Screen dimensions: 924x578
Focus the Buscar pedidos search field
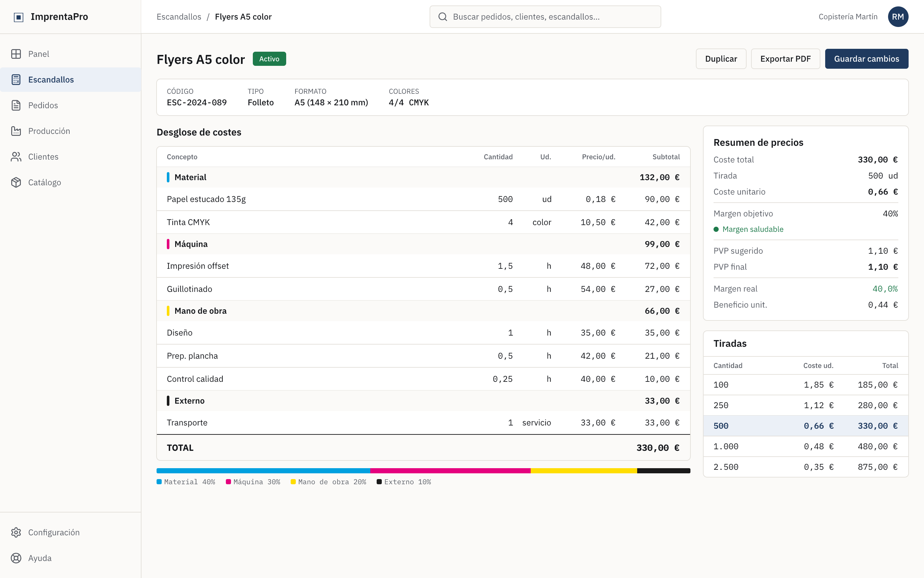[545, 17]
